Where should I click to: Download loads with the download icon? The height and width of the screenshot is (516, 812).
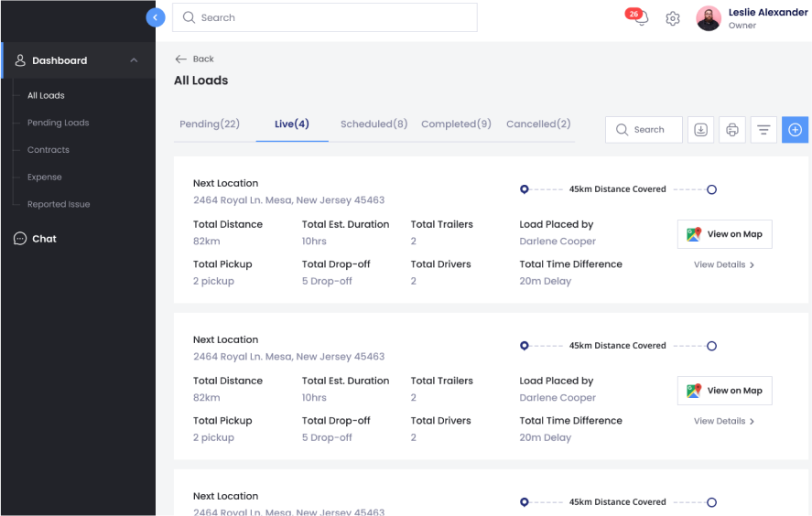[x=700, y=129]
